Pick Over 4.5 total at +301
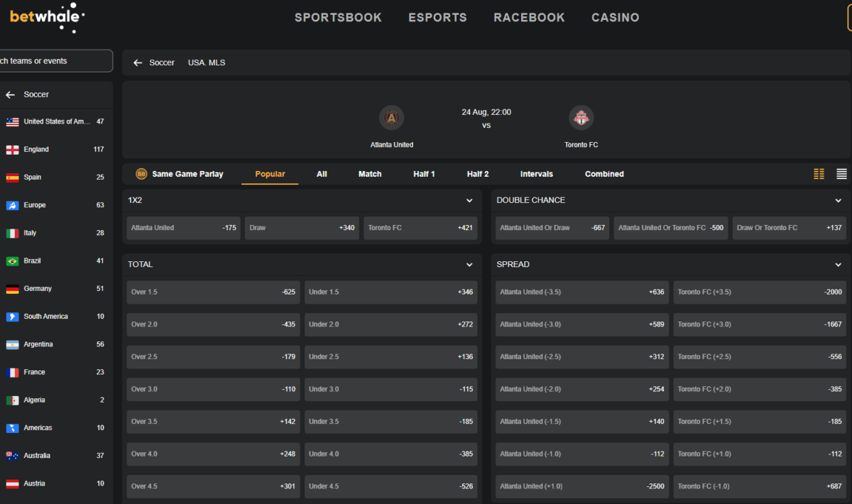Image resolution: width=852 pixels, height=504 pixels. coord(214,487)
